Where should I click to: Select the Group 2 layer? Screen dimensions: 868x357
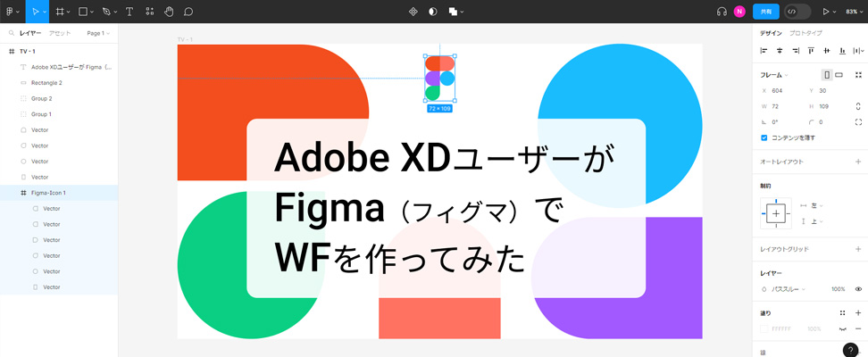coord(59,98)
